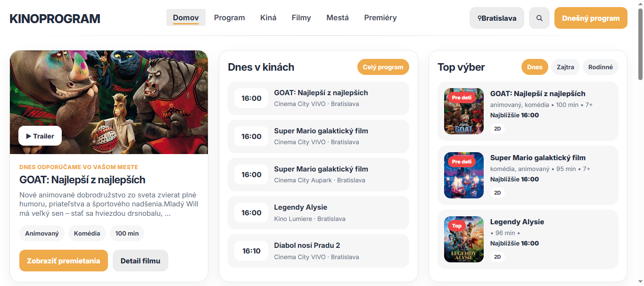The image size is (644, 286).
Task: Click the page vertical scrollbar
Action: [640, 45]
